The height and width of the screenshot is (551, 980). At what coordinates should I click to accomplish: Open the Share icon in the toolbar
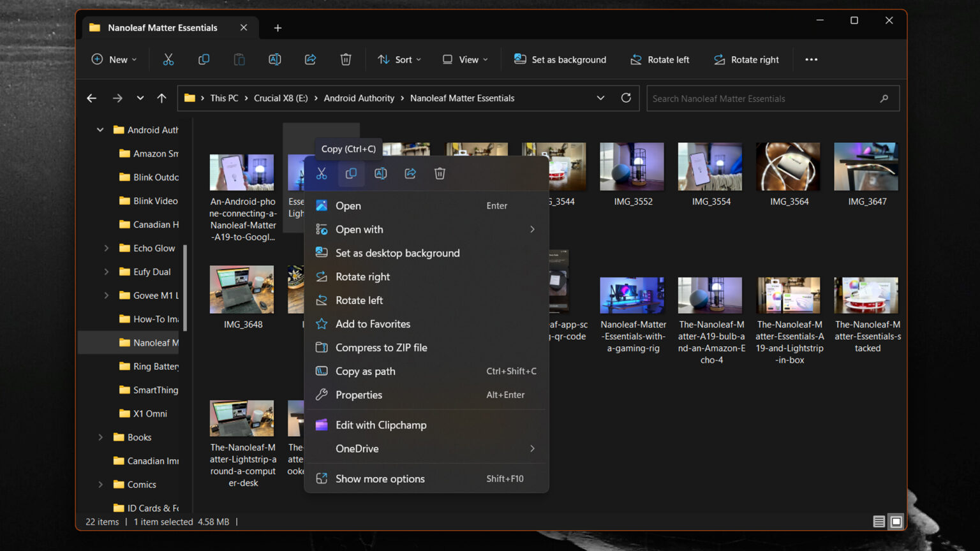point(310,59)
